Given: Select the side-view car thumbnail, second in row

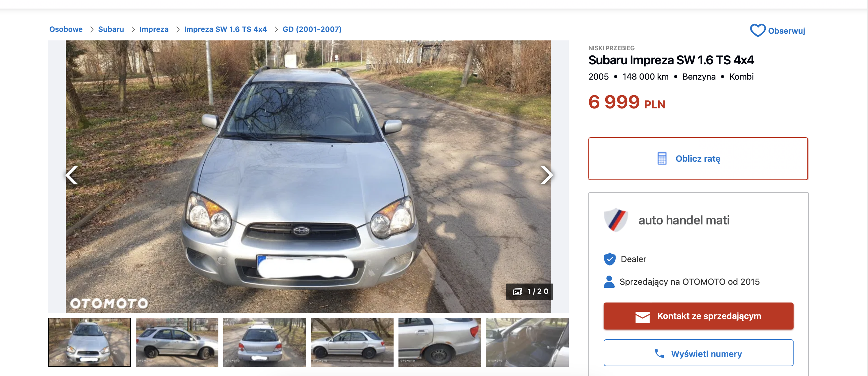Looking at the screenshot, I should coord(177,342).
